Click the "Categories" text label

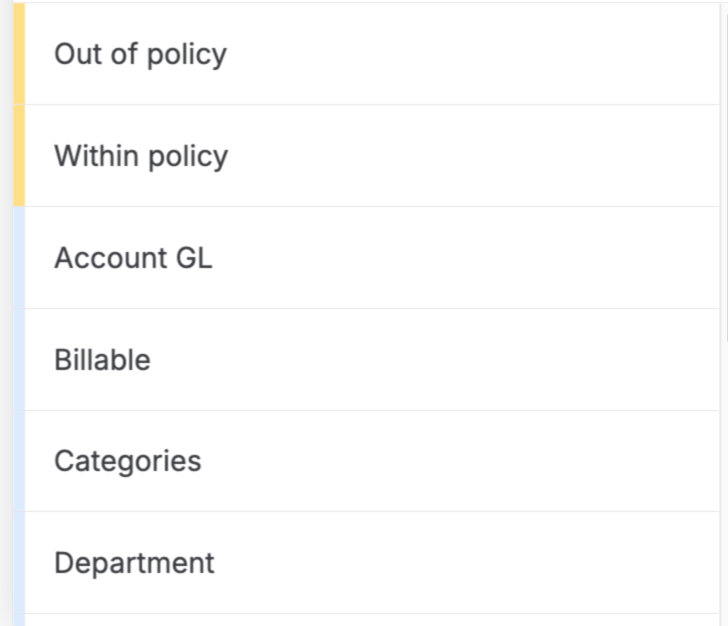tap(127, 461)
